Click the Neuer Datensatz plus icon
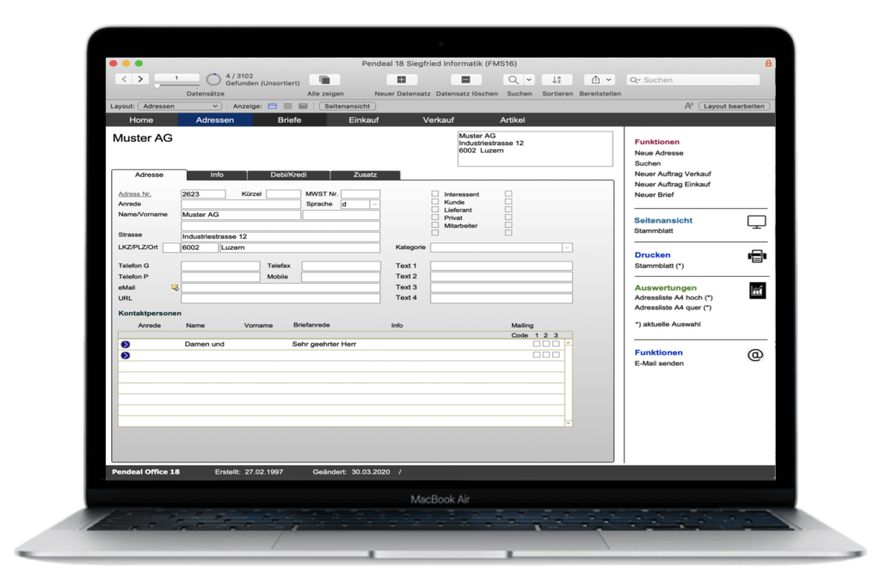Image resolution: width=881 pixels, height=588 pixels. pos(401,79)
